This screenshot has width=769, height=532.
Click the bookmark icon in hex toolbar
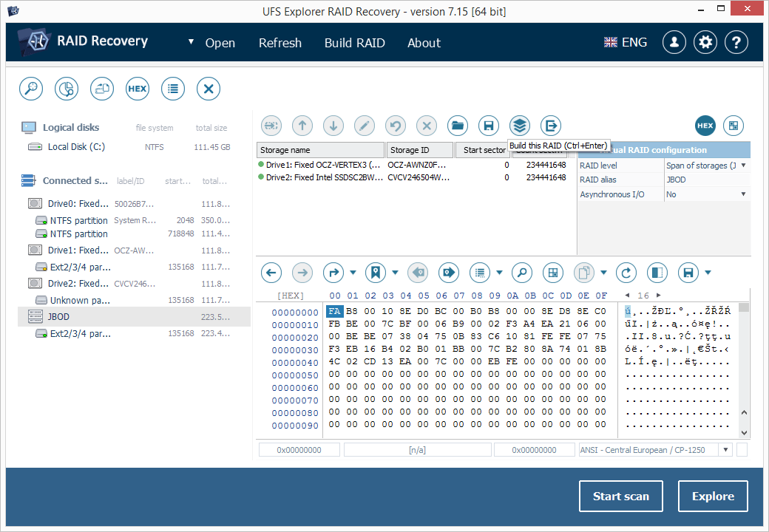[376, 273]
